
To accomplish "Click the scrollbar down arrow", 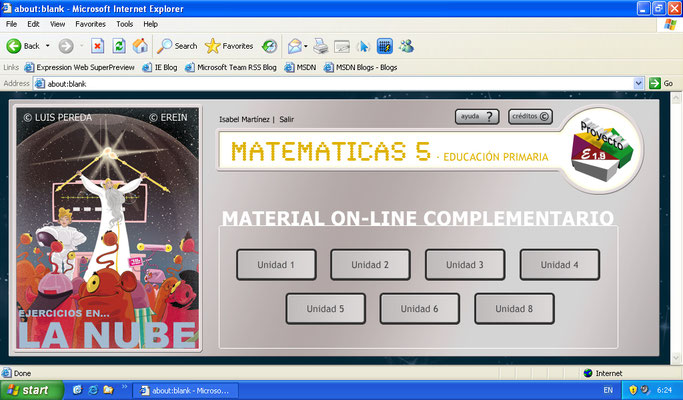I will [676, 358].
